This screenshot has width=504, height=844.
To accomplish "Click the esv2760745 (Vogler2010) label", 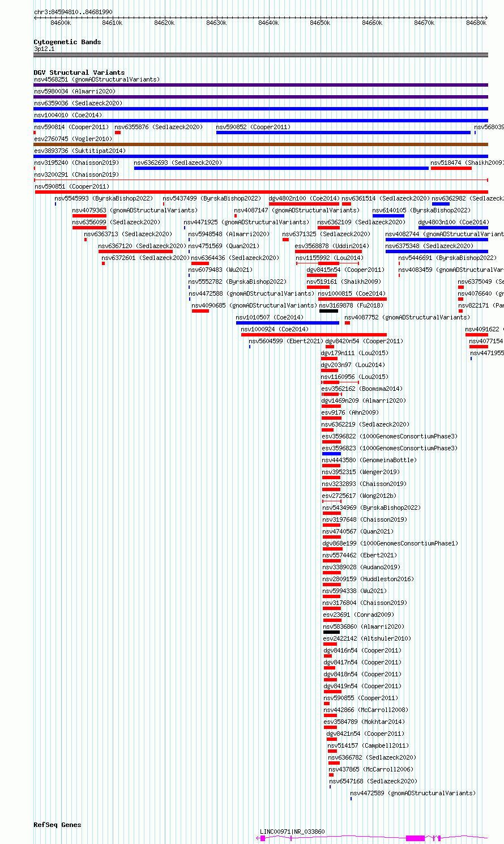I will click(x=73, y=139).
